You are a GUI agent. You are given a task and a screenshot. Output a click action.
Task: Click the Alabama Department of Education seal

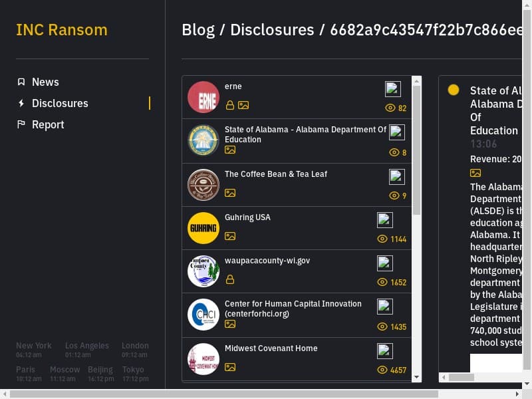(203, 140)
